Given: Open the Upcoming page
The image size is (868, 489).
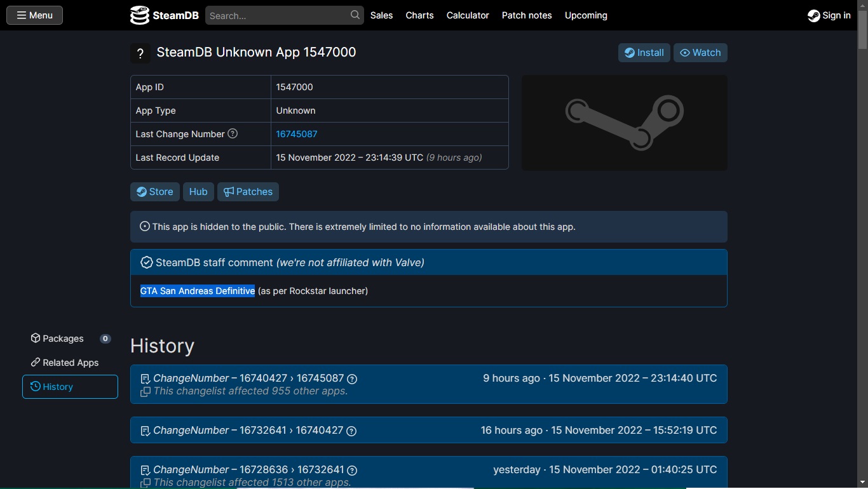Looking at the screenshot, I should (x=586, y=15).
